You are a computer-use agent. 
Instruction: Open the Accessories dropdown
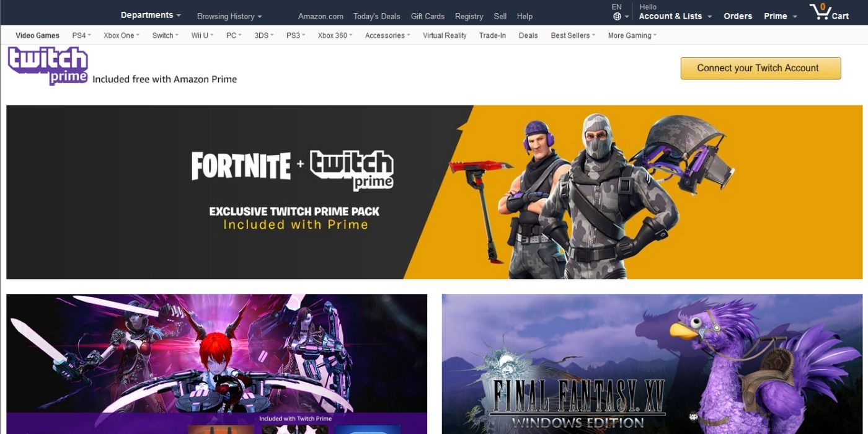387,35
